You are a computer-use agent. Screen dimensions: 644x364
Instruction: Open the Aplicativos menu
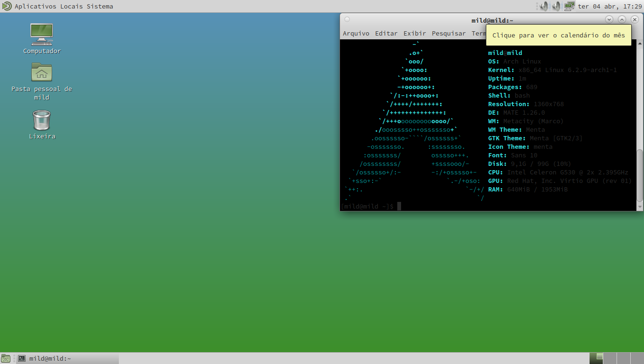click(36, 7)
